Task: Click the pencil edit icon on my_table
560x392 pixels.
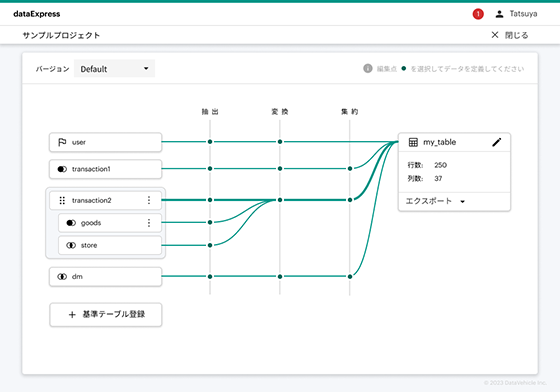Action: [496, 142]
